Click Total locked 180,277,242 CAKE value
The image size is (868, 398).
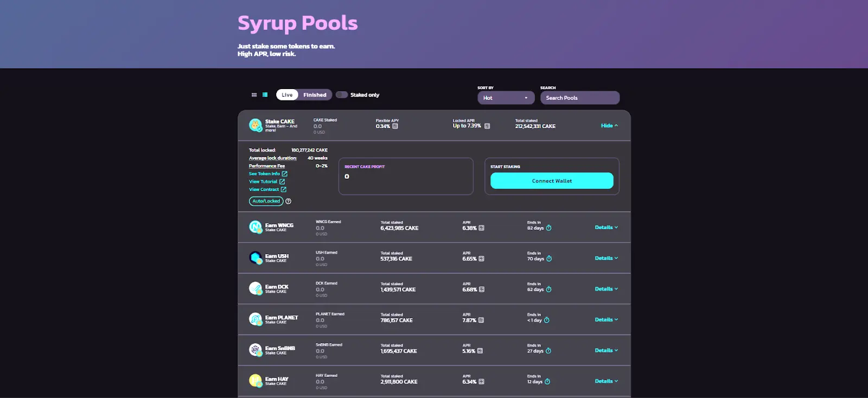coord(309,150)
